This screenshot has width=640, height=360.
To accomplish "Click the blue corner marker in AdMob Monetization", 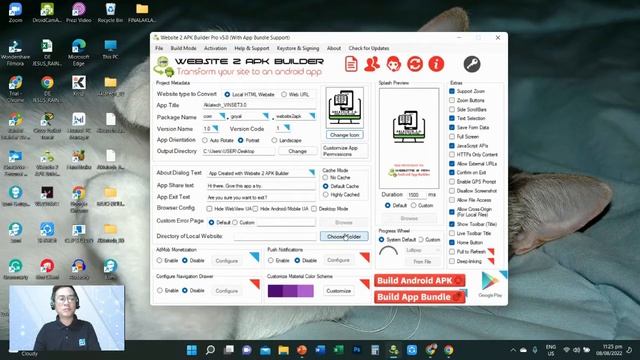I will (x=255, y=256).
